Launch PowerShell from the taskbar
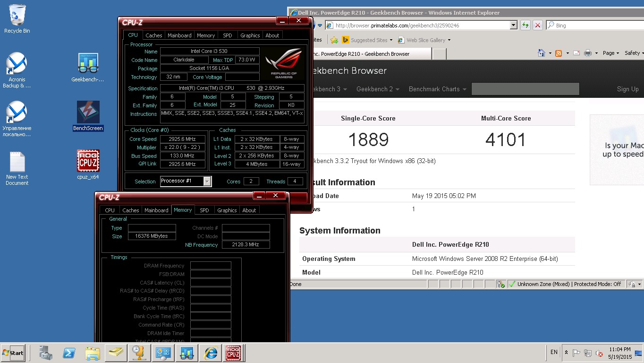The width and height of the screenshot is (644, 363). point(69,353)
